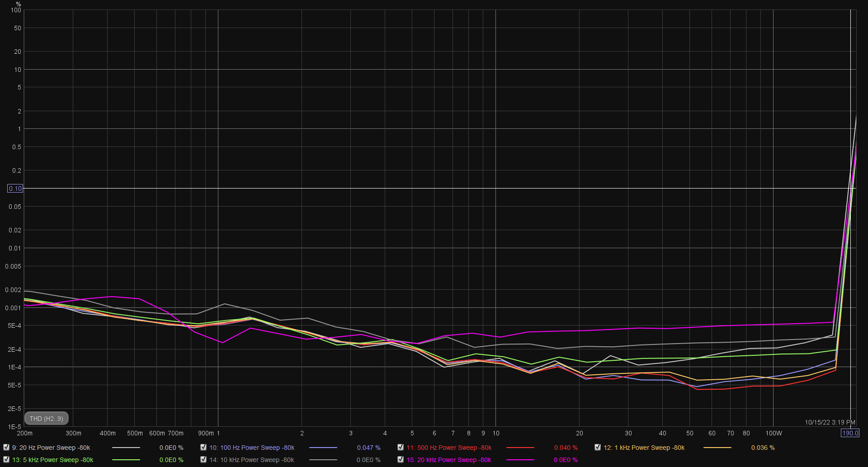
Task: Click the magenta line sample for 20 kHz sweep
Action: point(520,460)
